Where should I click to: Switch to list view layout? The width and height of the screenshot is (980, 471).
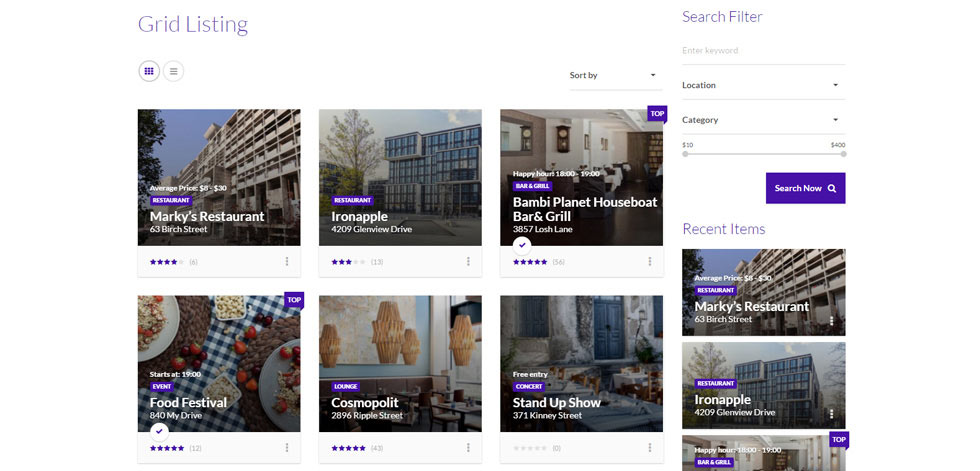[173, 71]
